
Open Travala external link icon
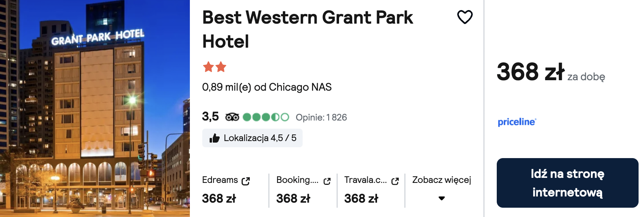395,181
